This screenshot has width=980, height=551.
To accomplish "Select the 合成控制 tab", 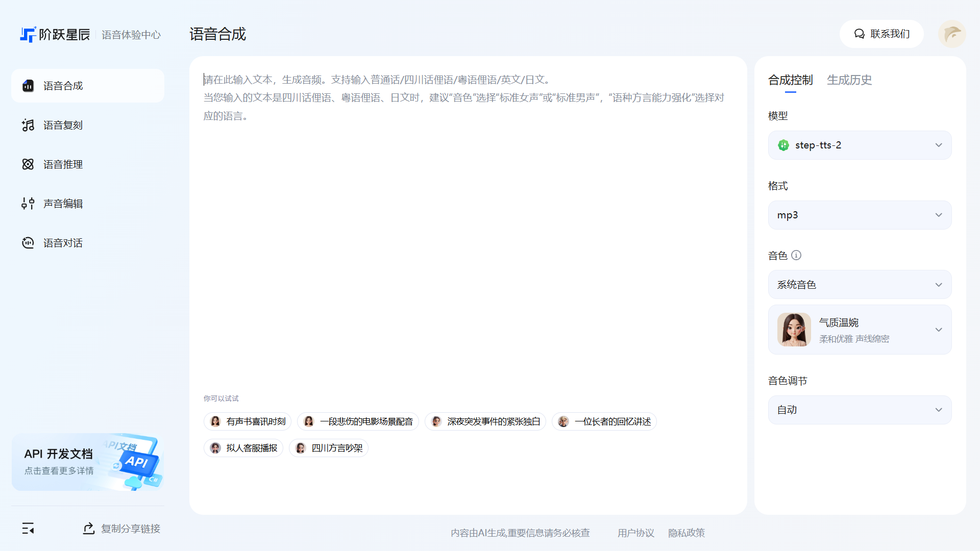I will (x=790, y=80).
